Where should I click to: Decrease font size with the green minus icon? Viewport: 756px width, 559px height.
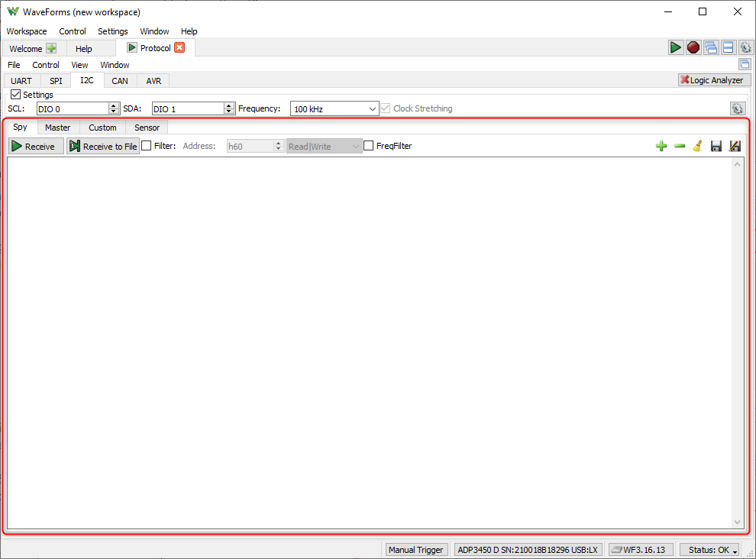pyautogui.click(x=680, y=146)
